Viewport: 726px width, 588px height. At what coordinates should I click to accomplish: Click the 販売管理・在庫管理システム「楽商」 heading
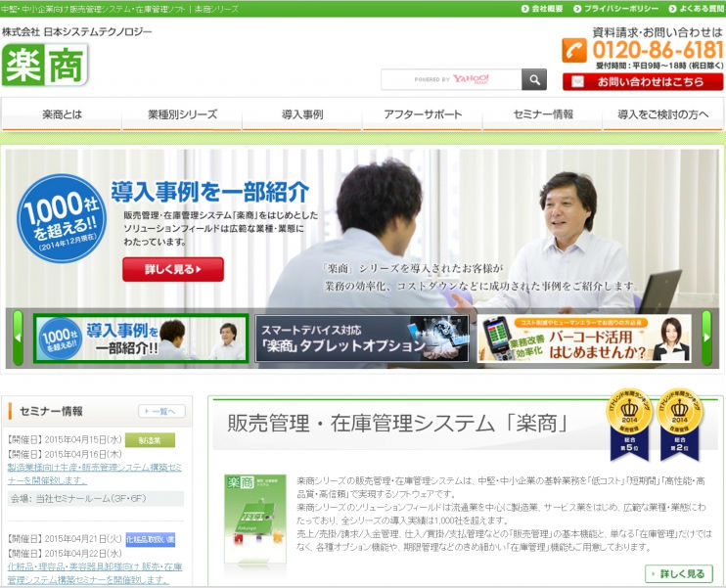(398, 424)
